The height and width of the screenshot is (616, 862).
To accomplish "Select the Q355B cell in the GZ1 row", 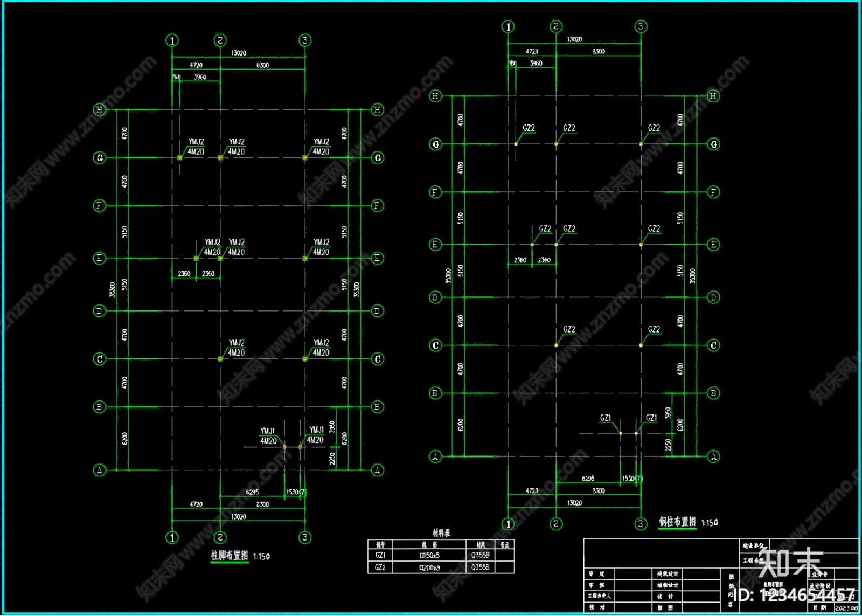I will [480, 555].
